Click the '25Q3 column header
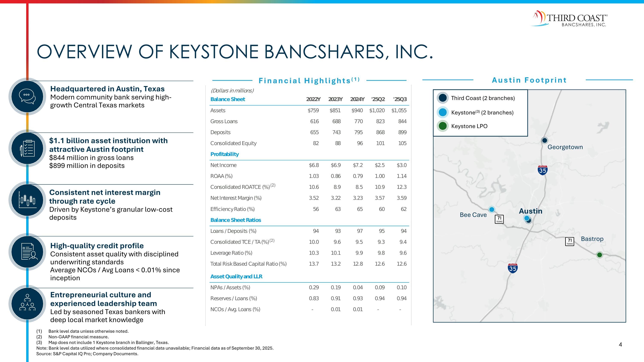Viewport: 644px width, 362px height. [400, 99]
